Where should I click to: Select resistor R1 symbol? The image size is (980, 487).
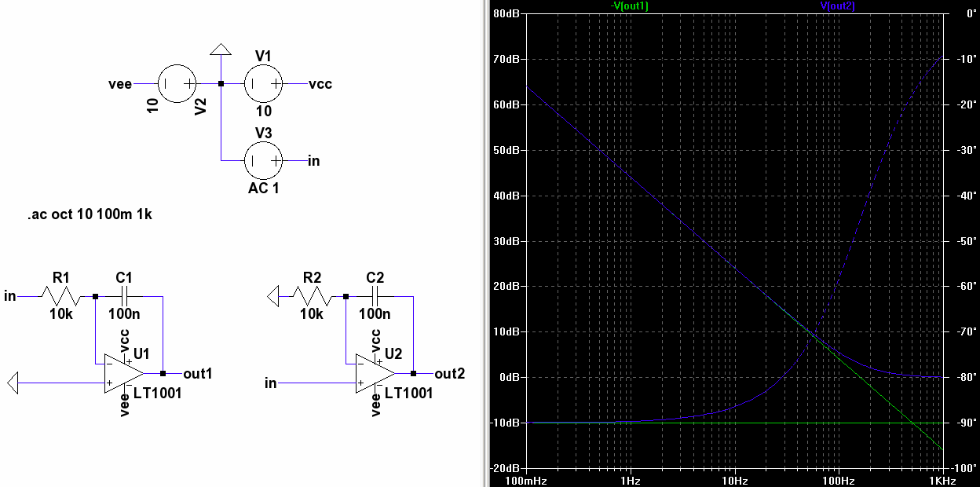tap(61, 297)
